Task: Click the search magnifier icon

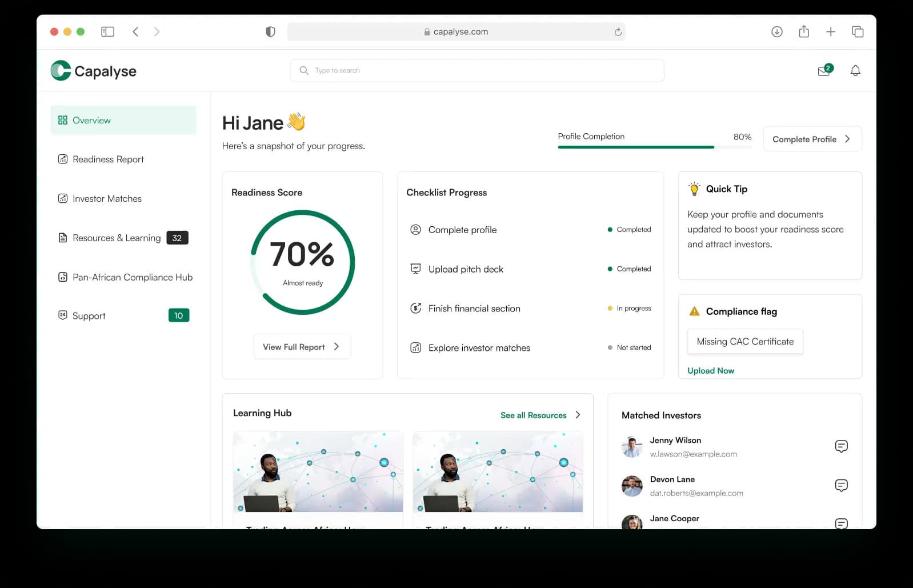Action: coord(304,70)
